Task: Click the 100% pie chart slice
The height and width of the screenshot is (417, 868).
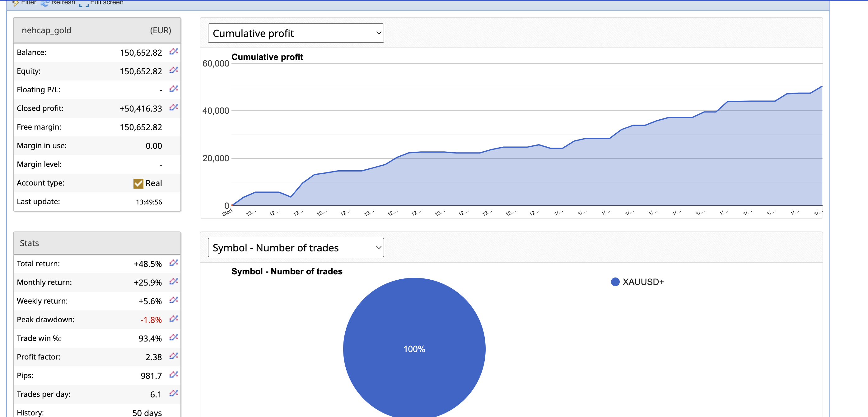Action: [x=414, y=349]
